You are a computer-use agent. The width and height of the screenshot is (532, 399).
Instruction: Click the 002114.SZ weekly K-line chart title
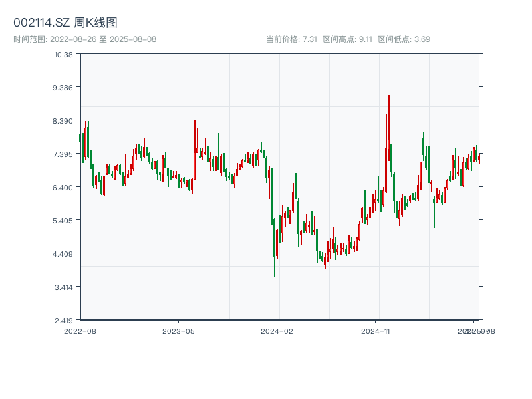coord(65,23)
